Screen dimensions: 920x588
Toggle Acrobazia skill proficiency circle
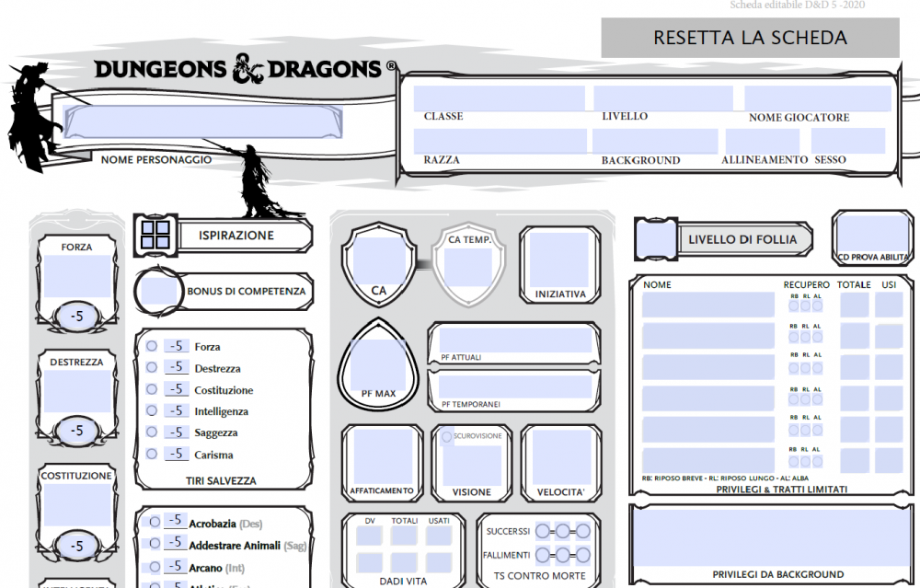155,522
